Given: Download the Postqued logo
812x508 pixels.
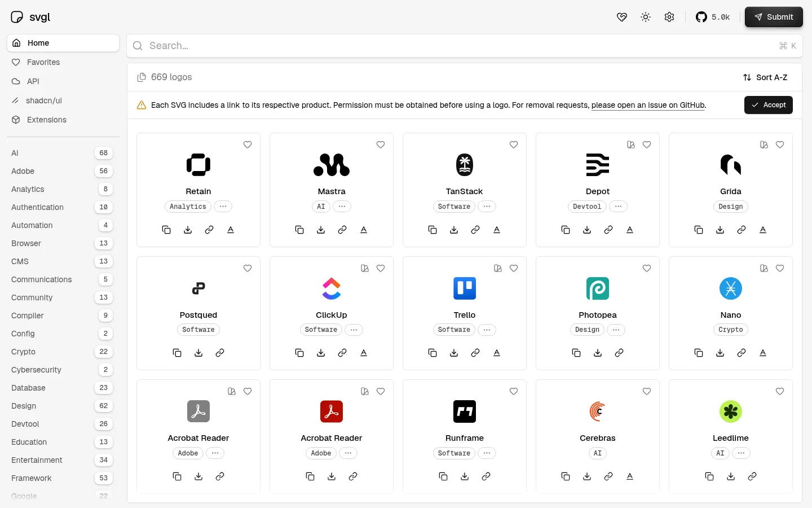Looking at the screenshot, I should click(198, 353).
